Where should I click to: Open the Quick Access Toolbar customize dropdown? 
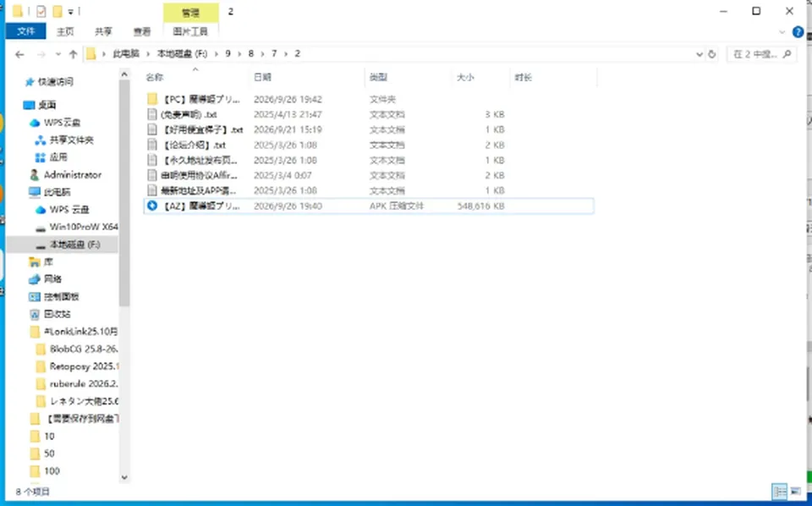pos(70,12)
